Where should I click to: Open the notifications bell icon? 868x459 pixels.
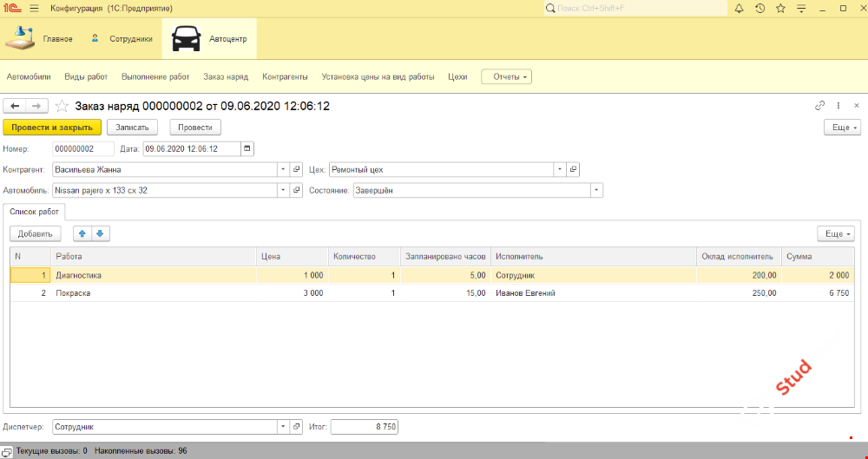pyautogui.click(x=739, y=9)
